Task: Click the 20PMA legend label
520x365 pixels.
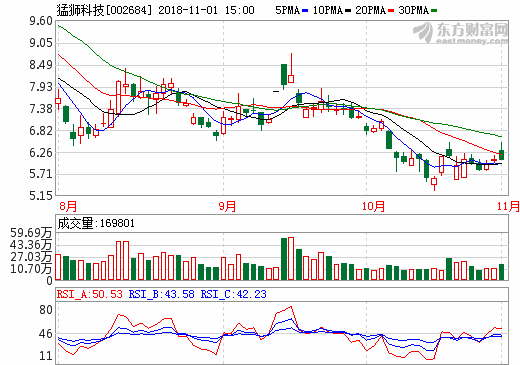Action: coord(370,10)
